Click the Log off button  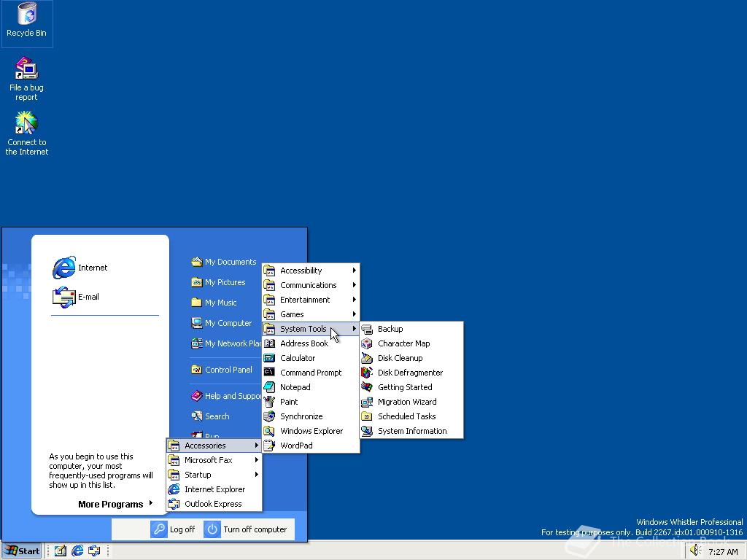[173, 529]
